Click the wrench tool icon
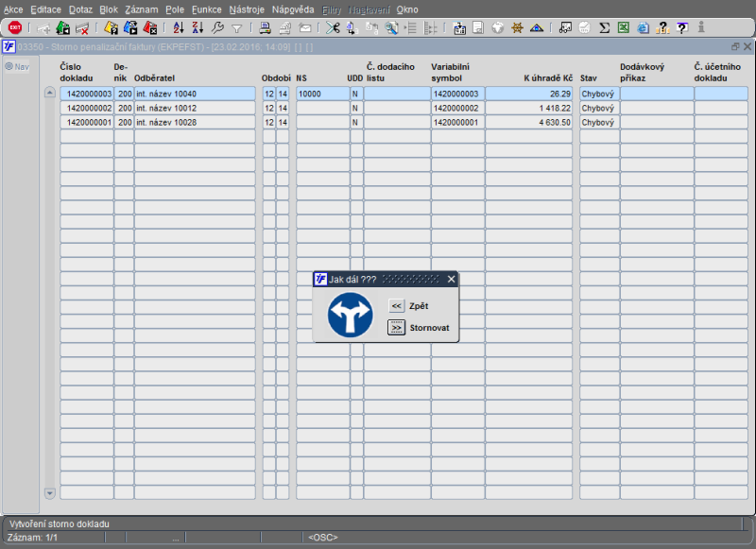The height and width of the screenshot is (549, 756). coord(218,27)
